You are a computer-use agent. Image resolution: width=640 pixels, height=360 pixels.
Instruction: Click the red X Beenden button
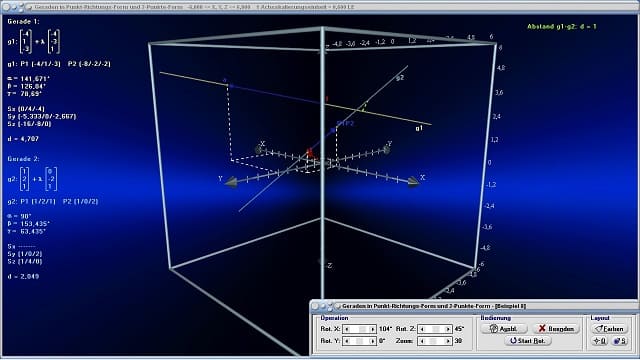pos(556,329)
